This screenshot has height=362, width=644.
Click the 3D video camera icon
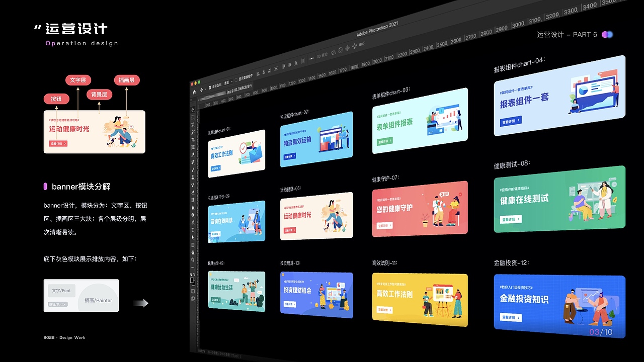pyautogui.click(x=361, y=44)
